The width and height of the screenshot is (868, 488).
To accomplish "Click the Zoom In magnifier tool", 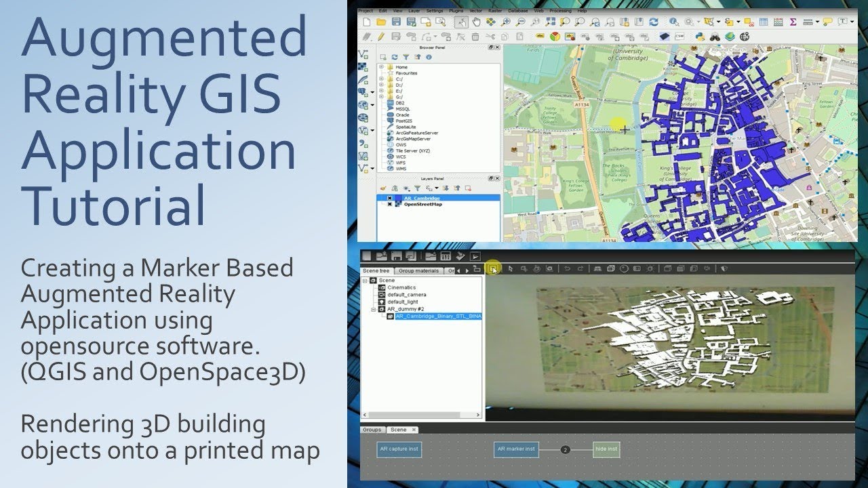I will (x=506, y=22).
